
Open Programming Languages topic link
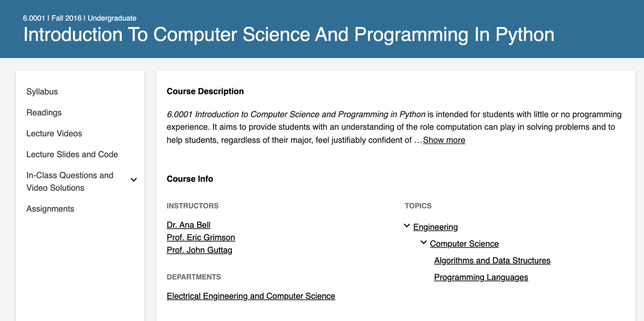pos(481,277)
